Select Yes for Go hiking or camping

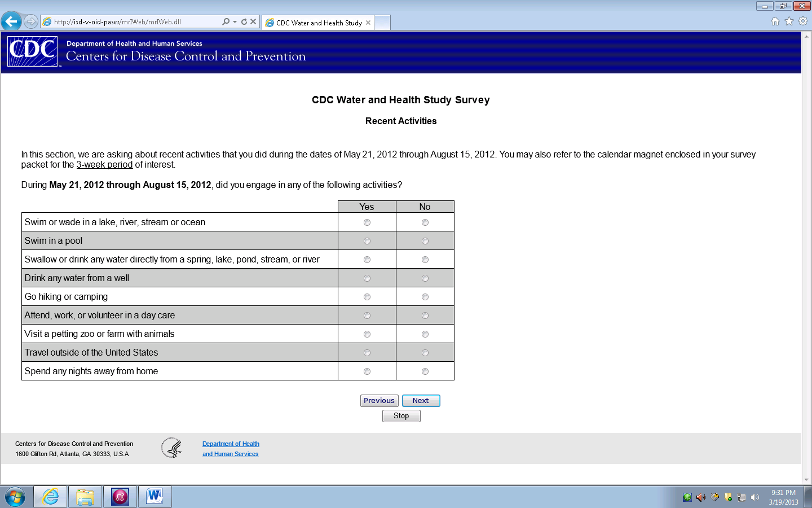tap(367, 297)
